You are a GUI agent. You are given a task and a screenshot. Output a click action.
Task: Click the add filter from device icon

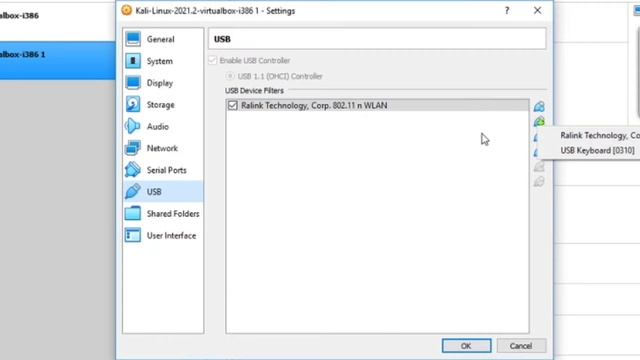click(539, 121)
